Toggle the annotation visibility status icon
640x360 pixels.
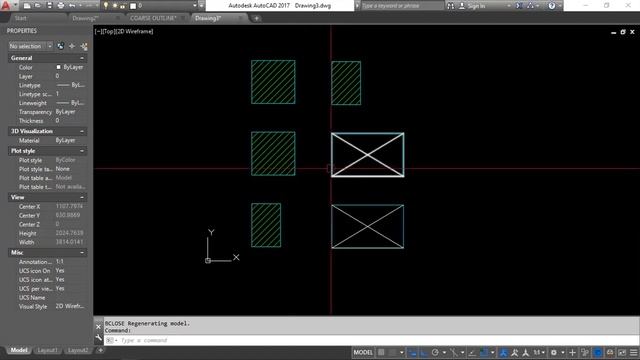(x=503, y=352)
